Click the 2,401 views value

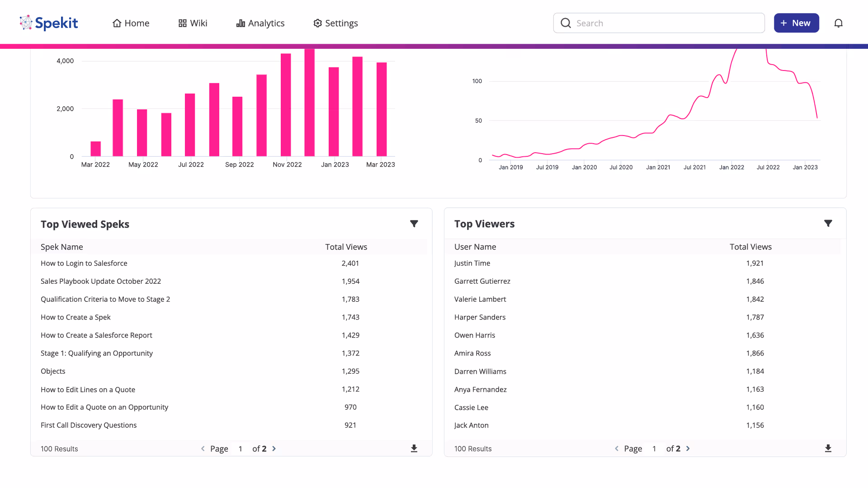pyautogui.click(x=350, y=263)
